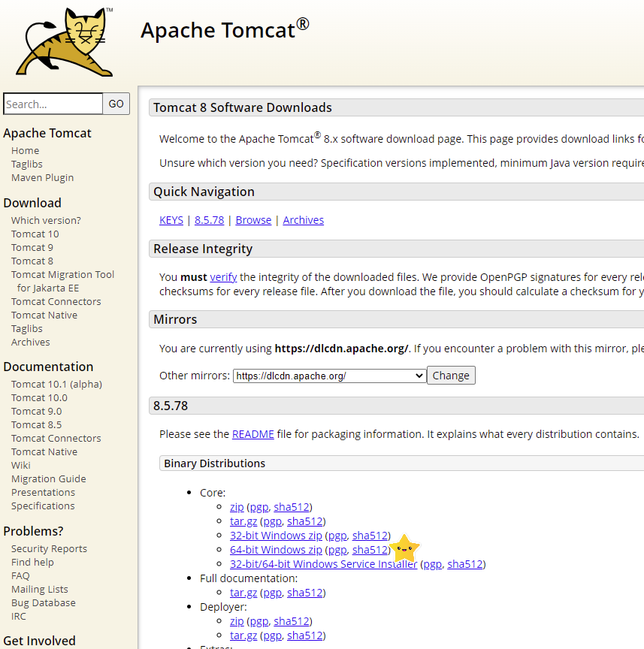Viewport: 644px width, 649px height.
Task: Open pgp signature for 32-bit Windows zip
Action: pos(337,536)
